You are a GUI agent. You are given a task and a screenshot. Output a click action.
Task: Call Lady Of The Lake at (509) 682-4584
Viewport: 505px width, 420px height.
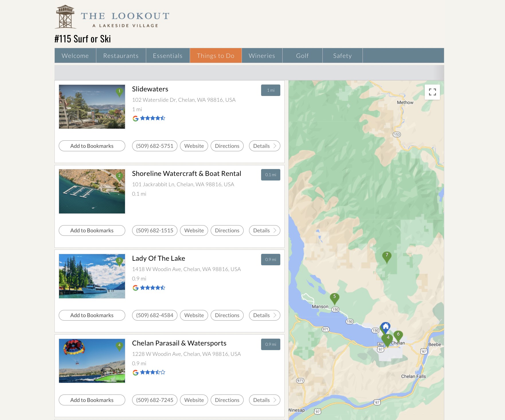pos(155,315)
